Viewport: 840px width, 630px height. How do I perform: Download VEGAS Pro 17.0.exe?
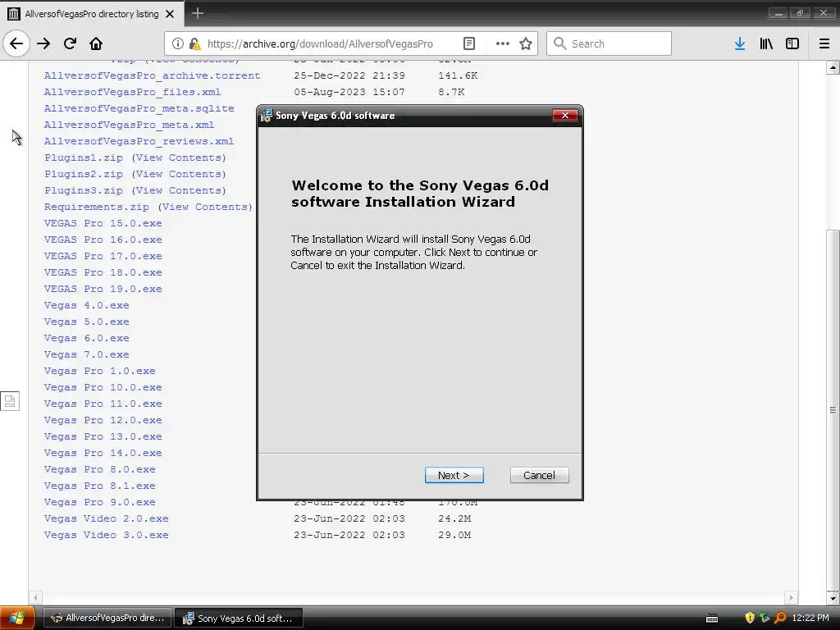pos(103,256)
